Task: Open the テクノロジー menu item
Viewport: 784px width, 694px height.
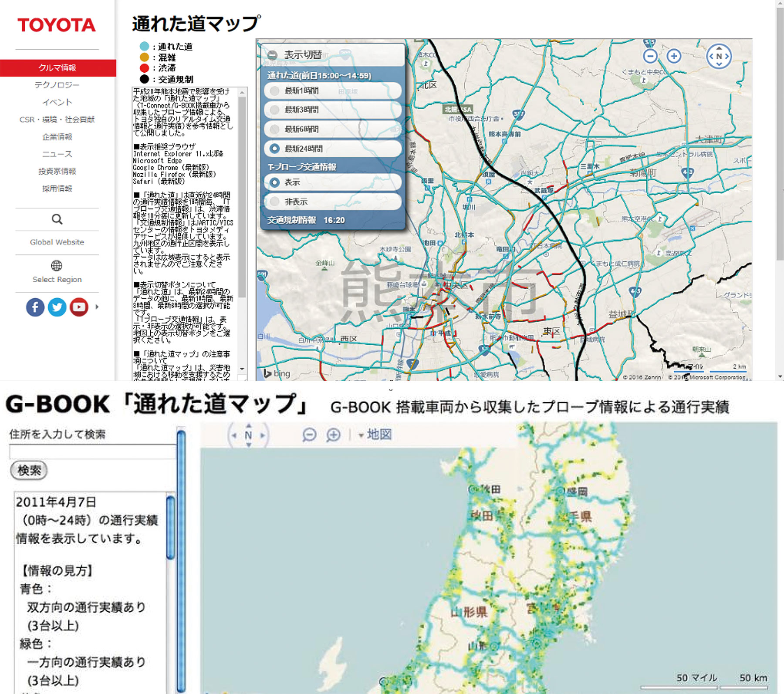Action: click(x=57, y=85)
